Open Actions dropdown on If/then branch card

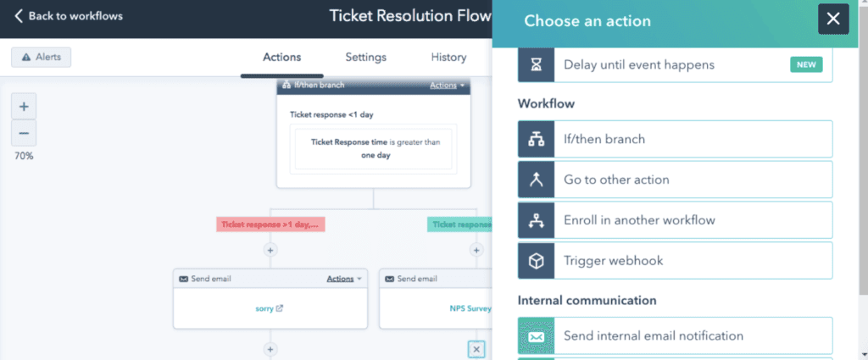447,86
